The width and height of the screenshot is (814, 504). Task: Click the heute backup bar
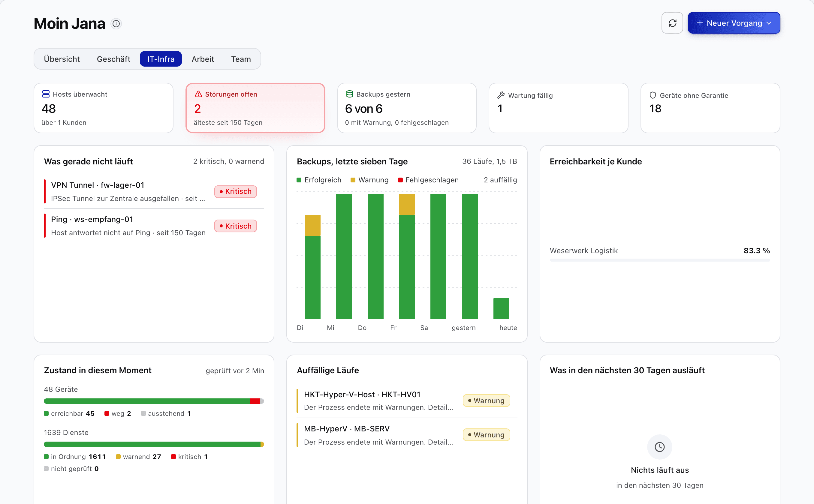click(x=501, y=309)
